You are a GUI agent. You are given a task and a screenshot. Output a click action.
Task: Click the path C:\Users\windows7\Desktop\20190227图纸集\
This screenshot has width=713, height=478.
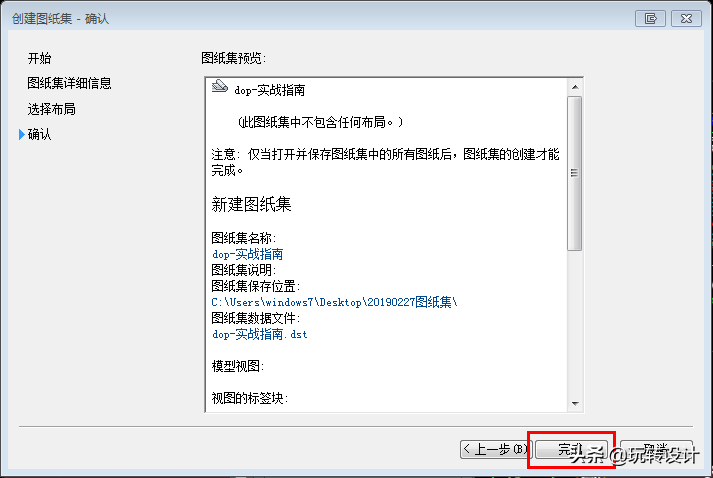(335, 302)
